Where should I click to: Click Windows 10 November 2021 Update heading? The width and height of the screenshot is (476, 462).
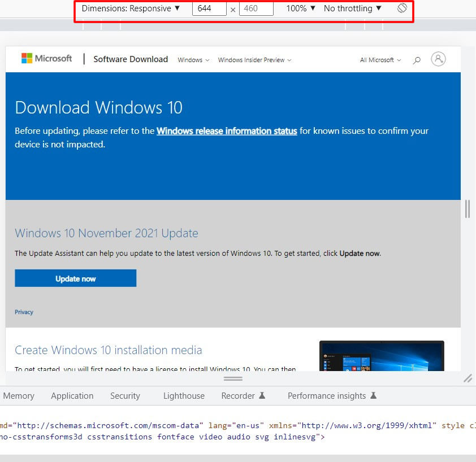click(x=106, y=233)
